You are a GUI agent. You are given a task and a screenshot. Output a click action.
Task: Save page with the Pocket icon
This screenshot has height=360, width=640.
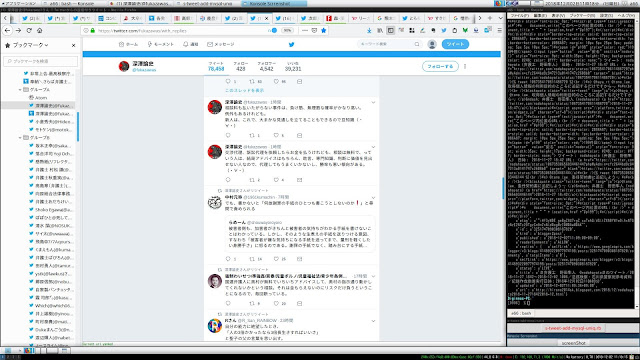(314, 31)
